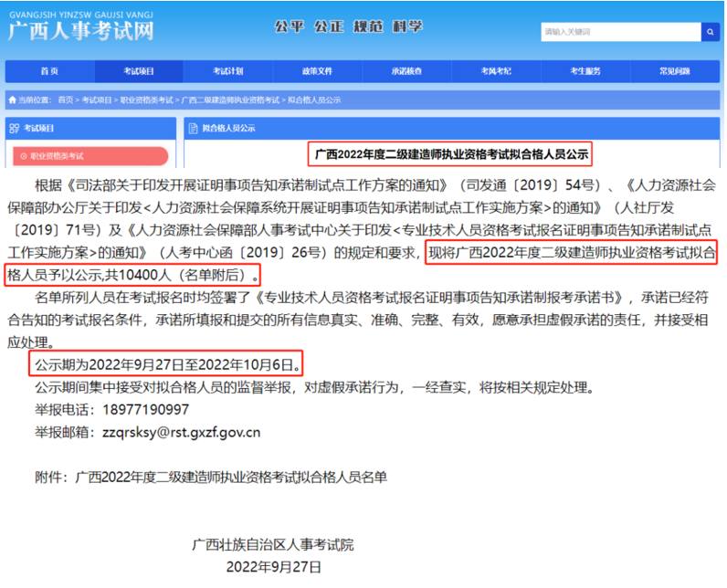Select 常见问题 in the navigation bar

pyautogui.click(x=674, y=71)
